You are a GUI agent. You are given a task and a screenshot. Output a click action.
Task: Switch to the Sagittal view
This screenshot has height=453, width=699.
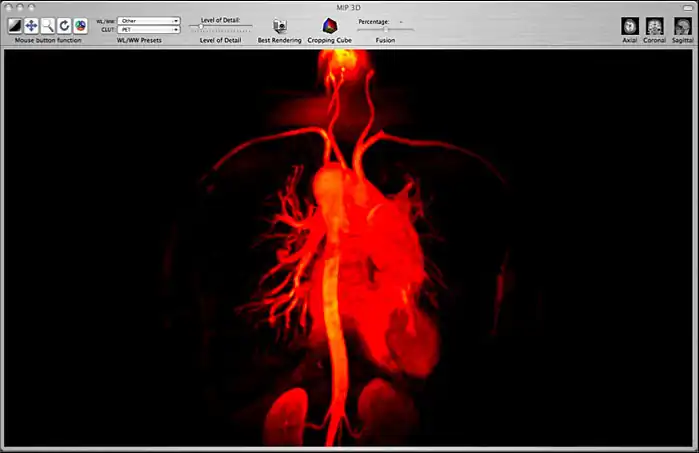(x=681, y=26)
